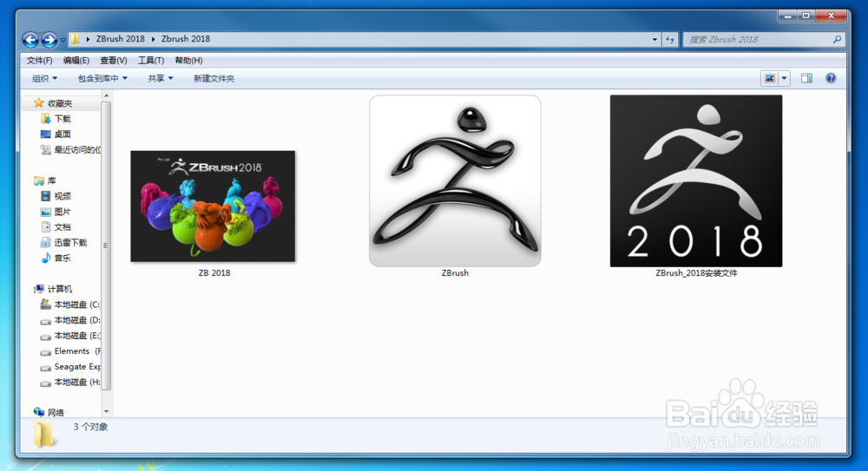868x471 pixels.
Task: Expand the address bar history dropdown
Action: [654, 39]
